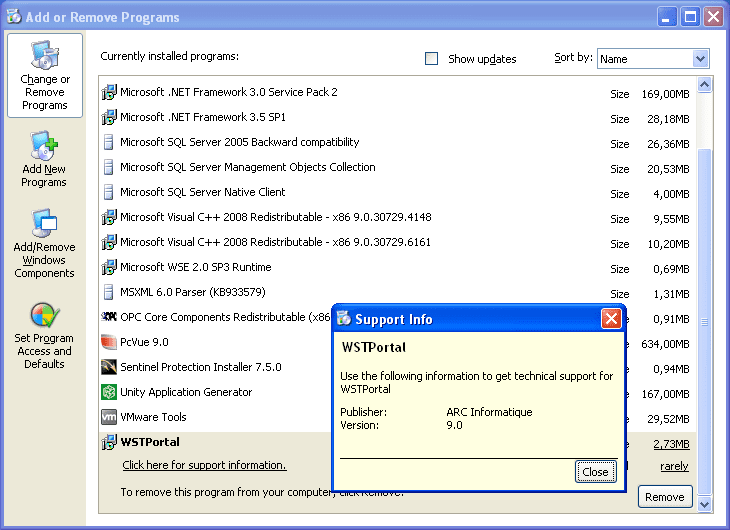Screen dimensions: 730x530
Task: Click Remove button for WSTPortal
Action: (665, 497)
